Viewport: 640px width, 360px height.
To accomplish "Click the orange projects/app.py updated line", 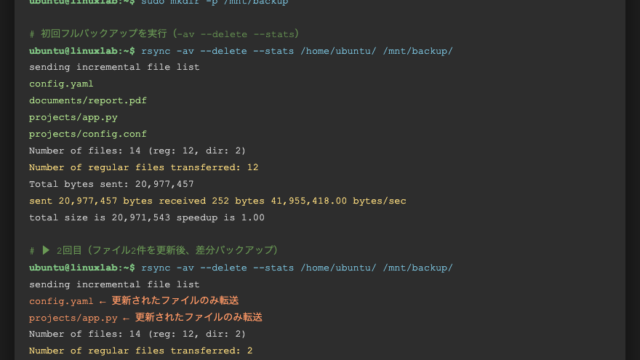I will click(145, 318).
